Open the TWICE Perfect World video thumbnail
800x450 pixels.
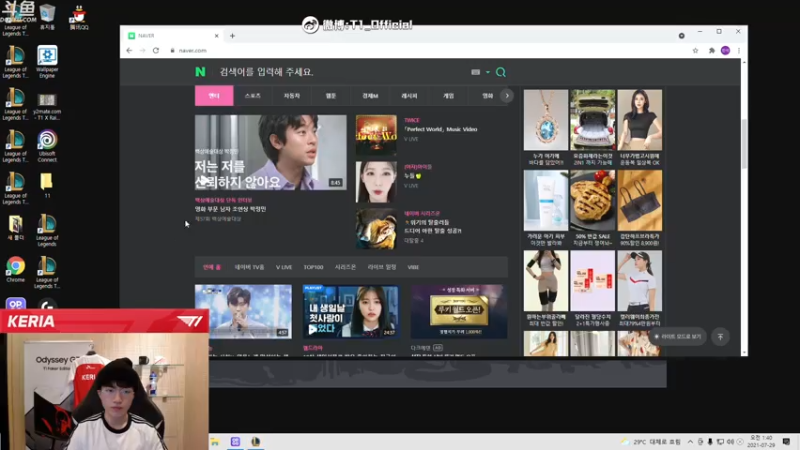point(376,135)
